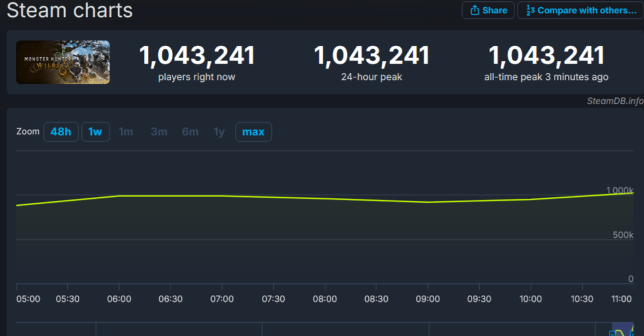Click the navigator's left range handle
The width and height of the screenshot is (644, 336).
pos(611,332)
